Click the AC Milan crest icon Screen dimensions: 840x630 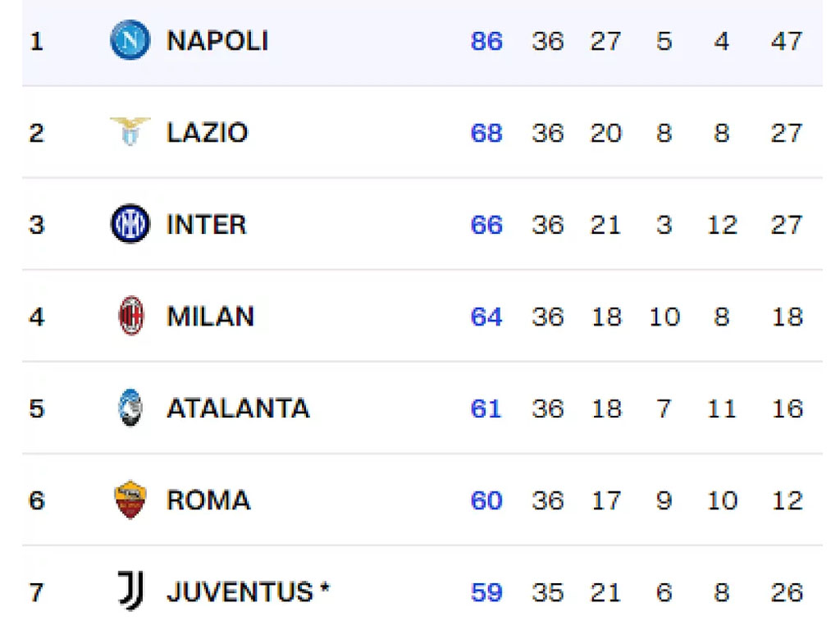pyautogui.click(x=130, y=316)
